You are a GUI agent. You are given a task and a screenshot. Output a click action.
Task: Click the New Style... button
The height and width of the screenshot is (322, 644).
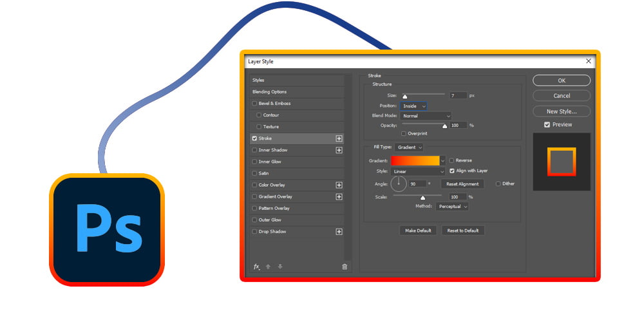[562, 111]
